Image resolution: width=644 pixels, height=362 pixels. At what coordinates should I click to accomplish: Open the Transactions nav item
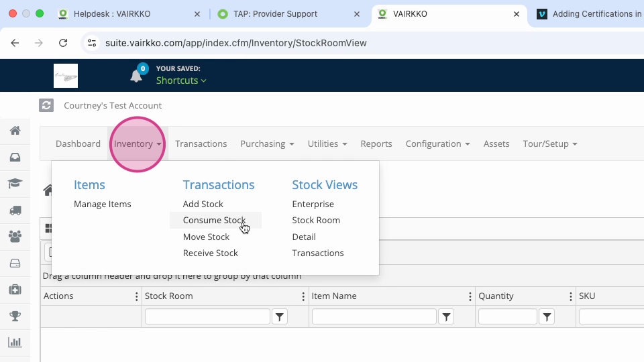tap(201, 143)
